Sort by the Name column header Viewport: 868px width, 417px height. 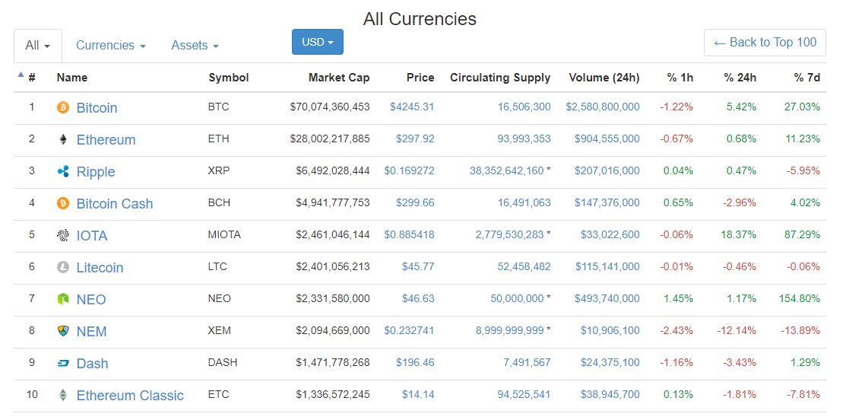pos(72,78)
